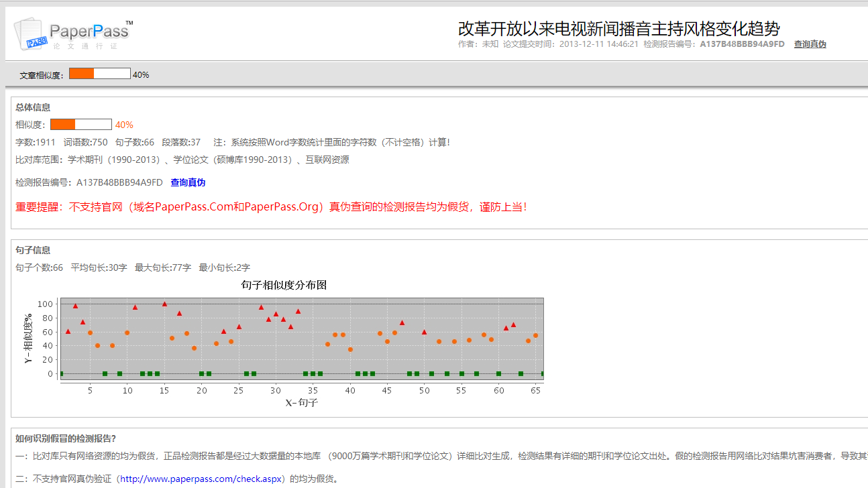Screen dimensions: 868x488
Task: Click the 总体信息 section heading
Action: click(x=33, y=107)
